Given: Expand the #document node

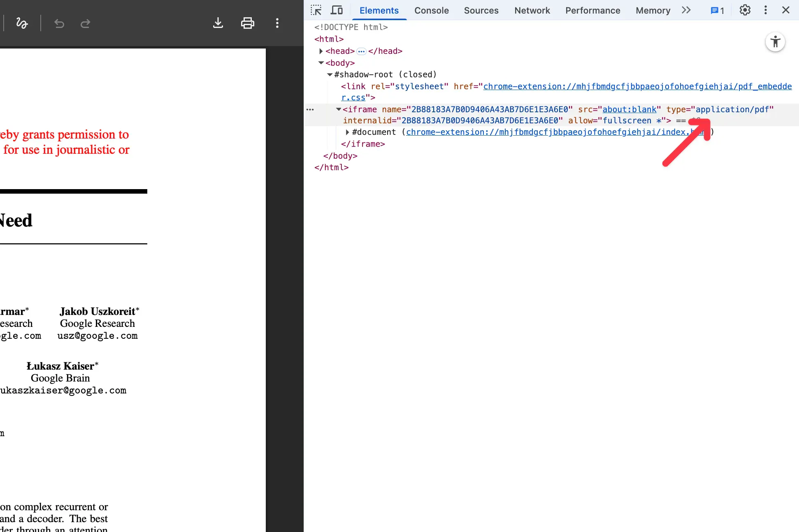Looking at the screenshot, I should pos(347,132).
